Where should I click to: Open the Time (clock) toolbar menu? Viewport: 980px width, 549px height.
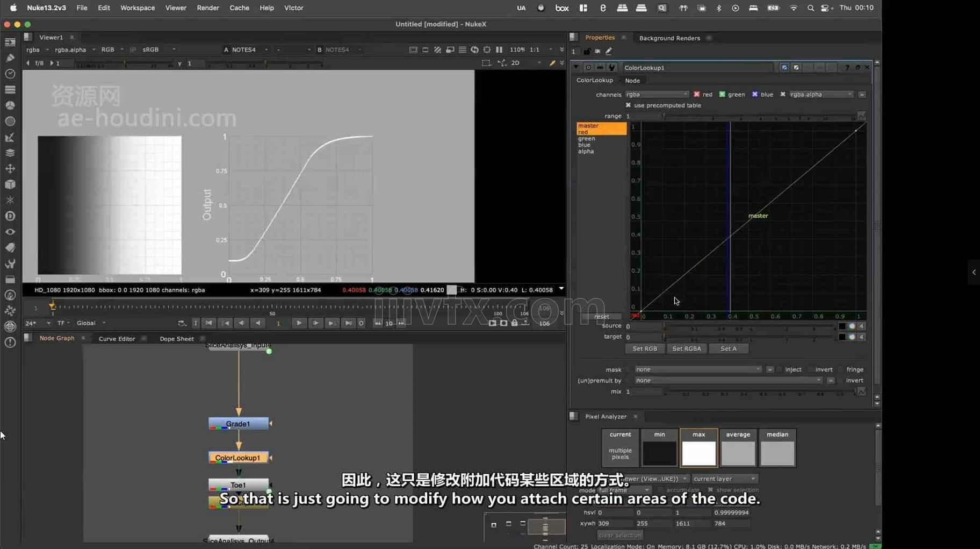point(10,74)
